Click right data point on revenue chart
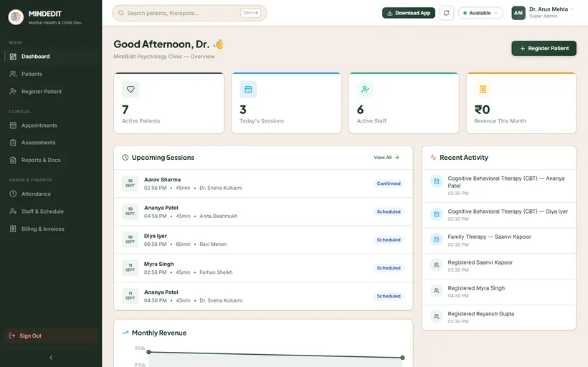 tap(402, 358)
